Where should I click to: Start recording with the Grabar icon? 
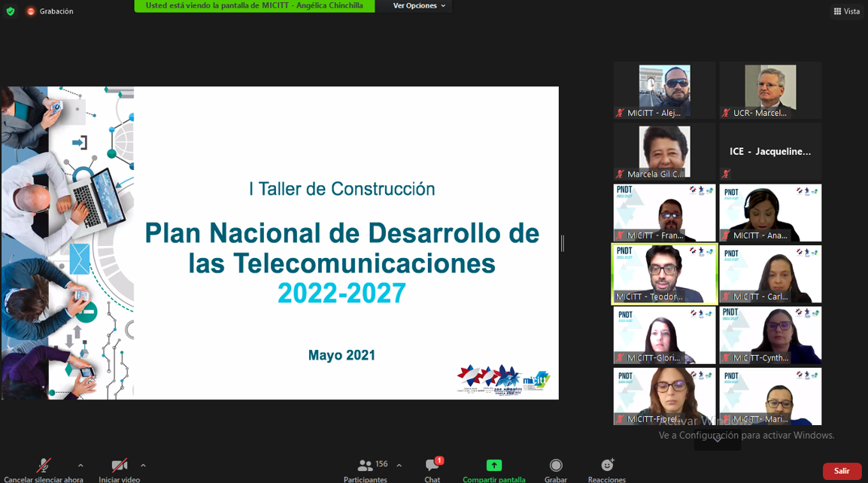point(556,466)
